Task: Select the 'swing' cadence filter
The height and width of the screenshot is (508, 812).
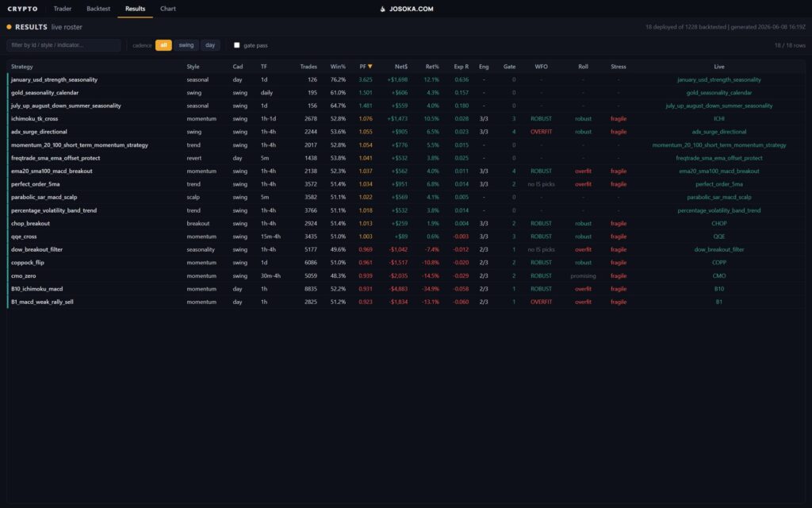Action: click(186, 45)
